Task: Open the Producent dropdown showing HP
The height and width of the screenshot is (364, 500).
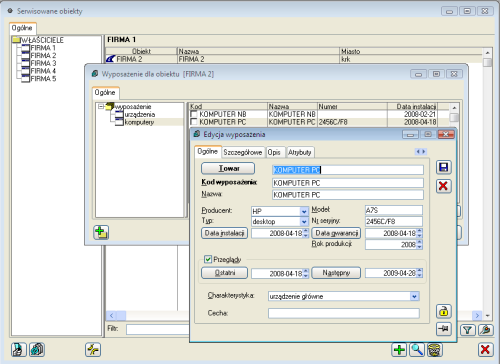Action: (304, 211)
